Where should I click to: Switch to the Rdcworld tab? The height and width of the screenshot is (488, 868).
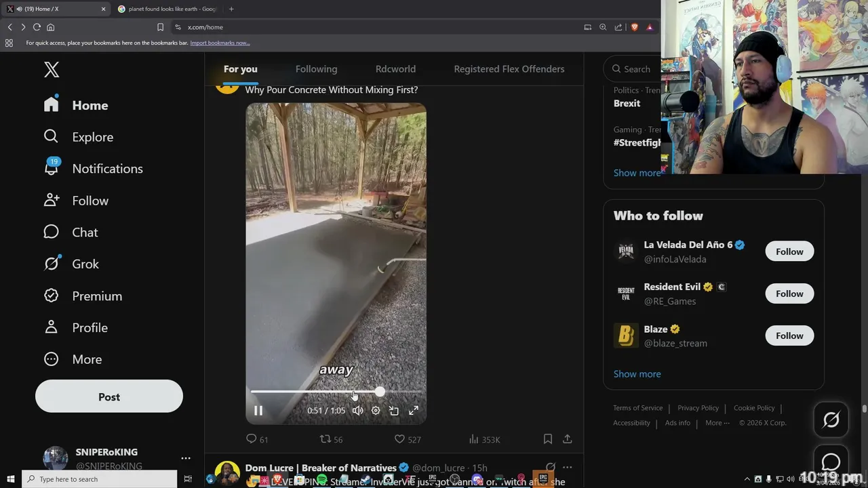[x=395, y=69]
